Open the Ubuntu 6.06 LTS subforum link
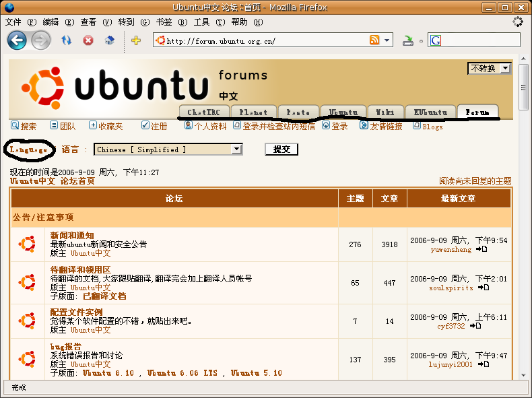Image resolution: width=532 pixels, height=398 pixels. tap(182, 373)
